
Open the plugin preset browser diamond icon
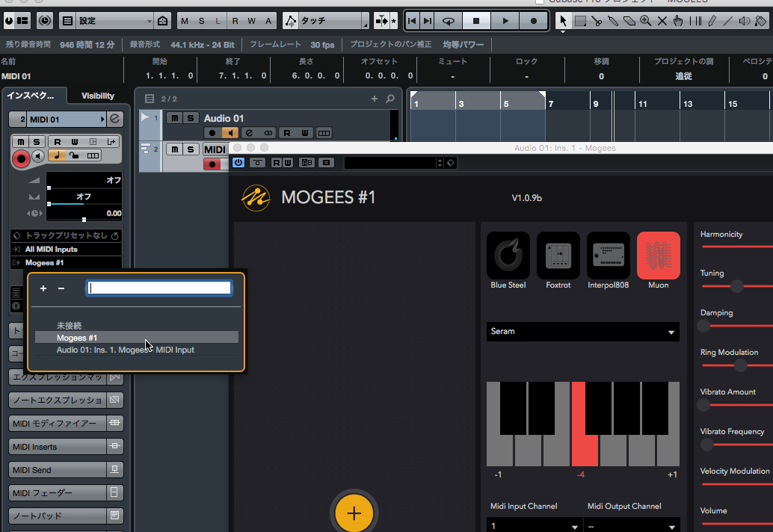(451, 163)
